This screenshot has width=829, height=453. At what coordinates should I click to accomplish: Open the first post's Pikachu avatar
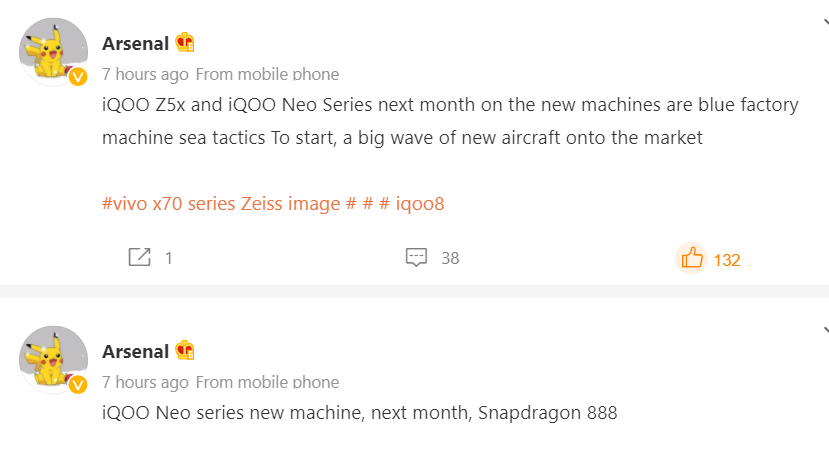click(53, 52)
